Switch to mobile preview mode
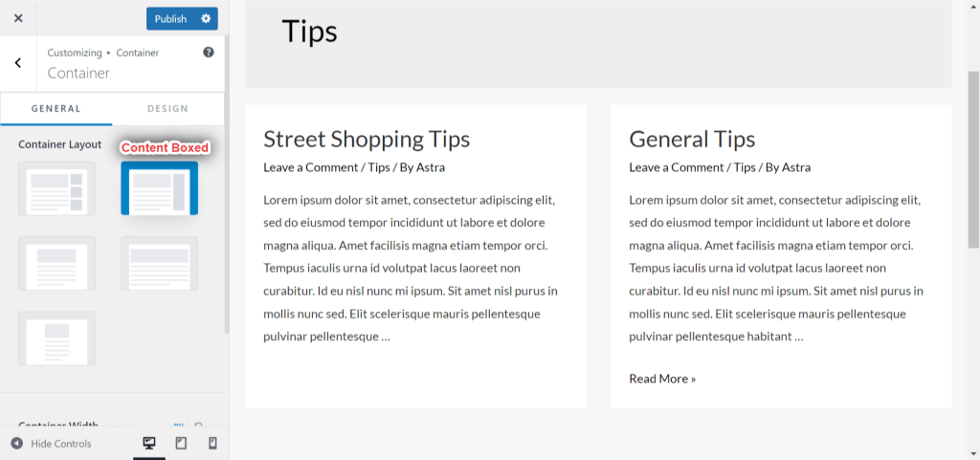The height and width of the screenshot is (460, 980). pos(212,443)
